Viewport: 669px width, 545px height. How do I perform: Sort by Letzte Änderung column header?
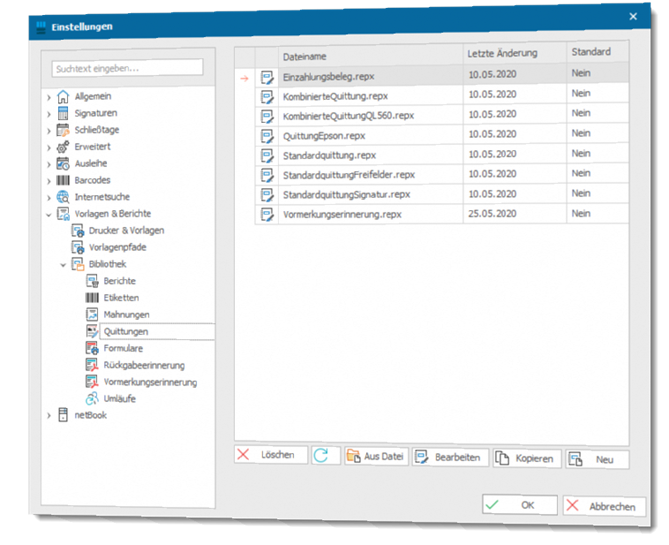coord(515,54)
